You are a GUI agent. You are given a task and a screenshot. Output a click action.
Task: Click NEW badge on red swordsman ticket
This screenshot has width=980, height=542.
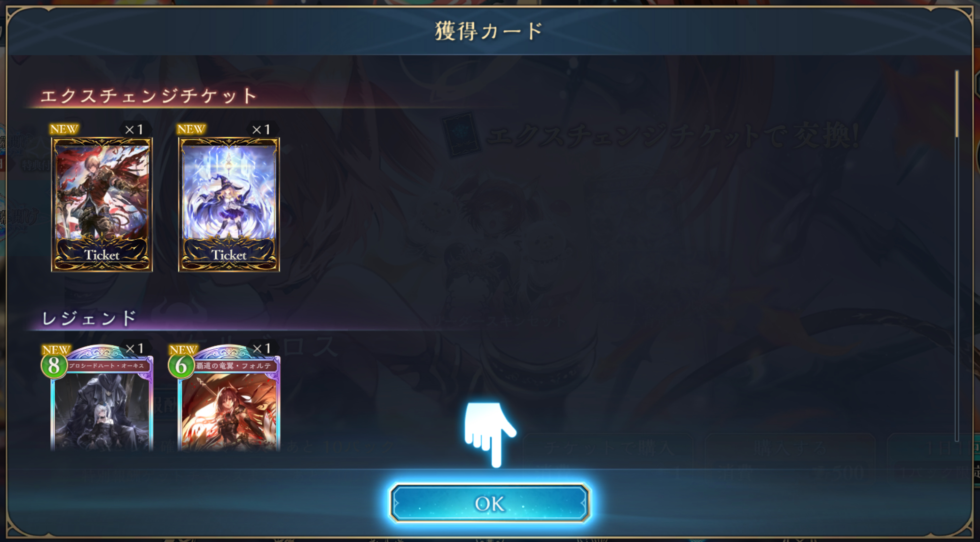(64, 129)
